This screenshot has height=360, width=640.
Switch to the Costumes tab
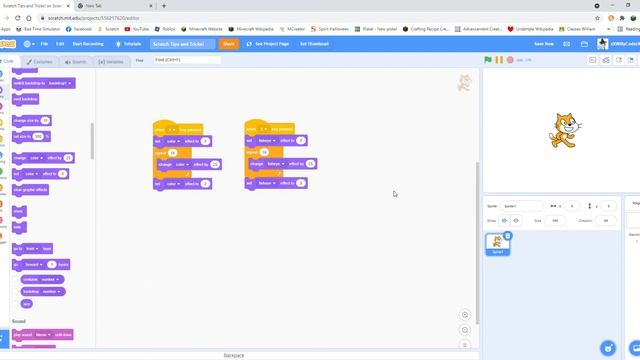(40, 62)
